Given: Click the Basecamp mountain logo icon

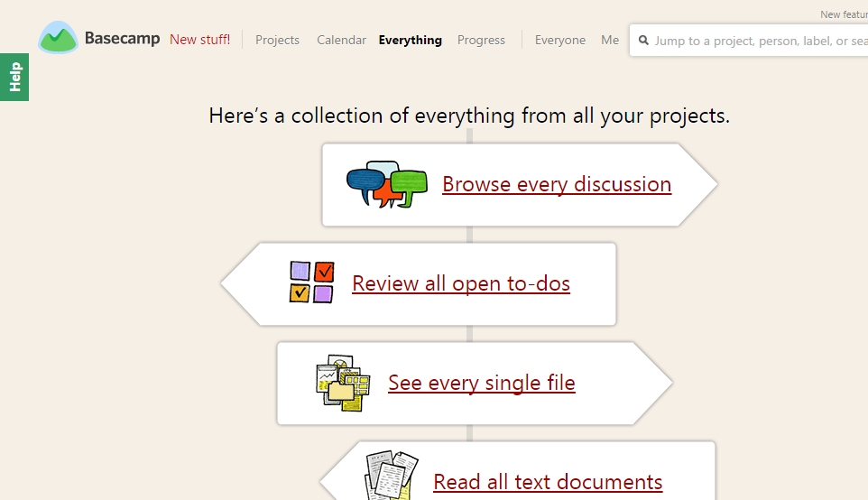Looking at the screenshot, I should tap(58, 38).
